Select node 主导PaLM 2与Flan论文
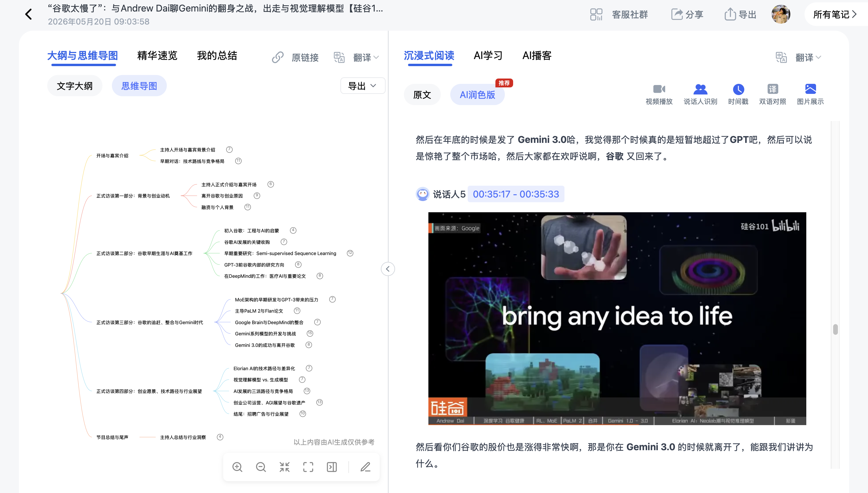Image resolution: width=868 pixels, height=493 pixels. coord(259,311)
